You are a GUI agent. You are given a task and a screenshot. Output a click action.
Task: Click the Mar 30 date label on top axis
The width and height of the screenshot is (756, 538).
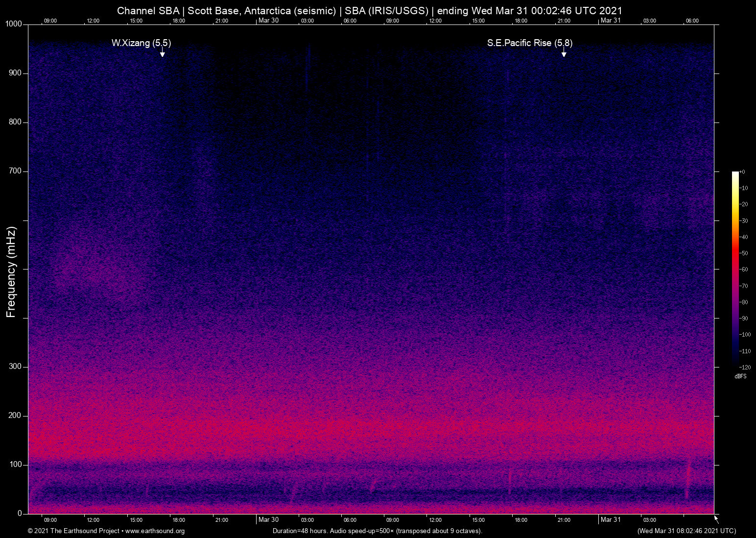pyautogui.click(x=268, y=20)
